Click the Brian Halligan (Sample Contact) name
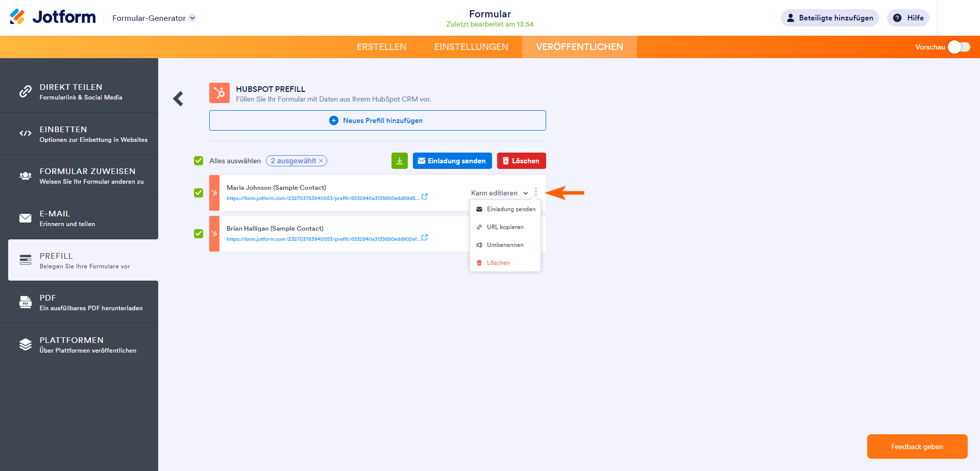The height and width of the screenshot is (471, 980). [x=275, y=229]
